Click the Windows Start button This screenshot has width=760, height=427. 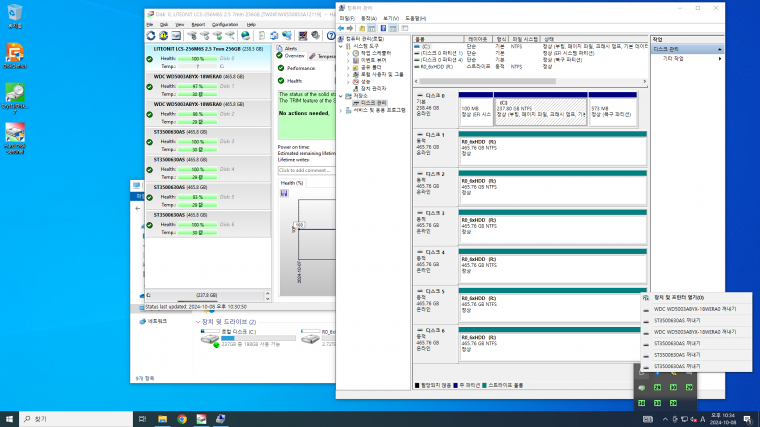[9, 419]
